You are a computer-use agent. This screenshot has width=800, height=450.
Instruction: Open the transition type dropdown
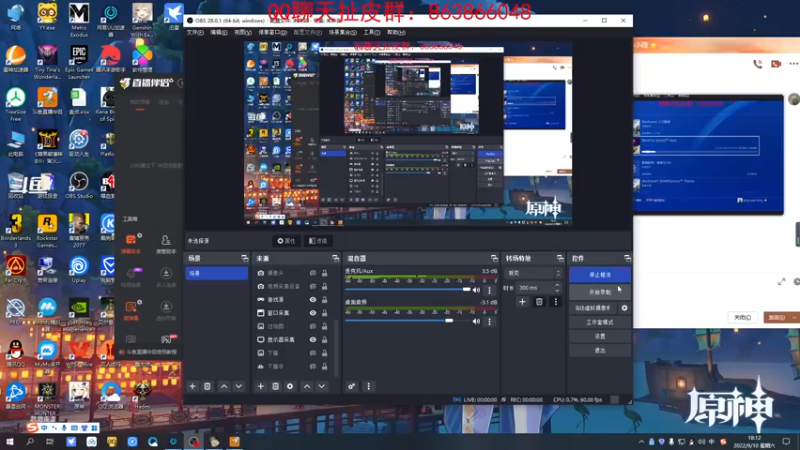point(534,273)
